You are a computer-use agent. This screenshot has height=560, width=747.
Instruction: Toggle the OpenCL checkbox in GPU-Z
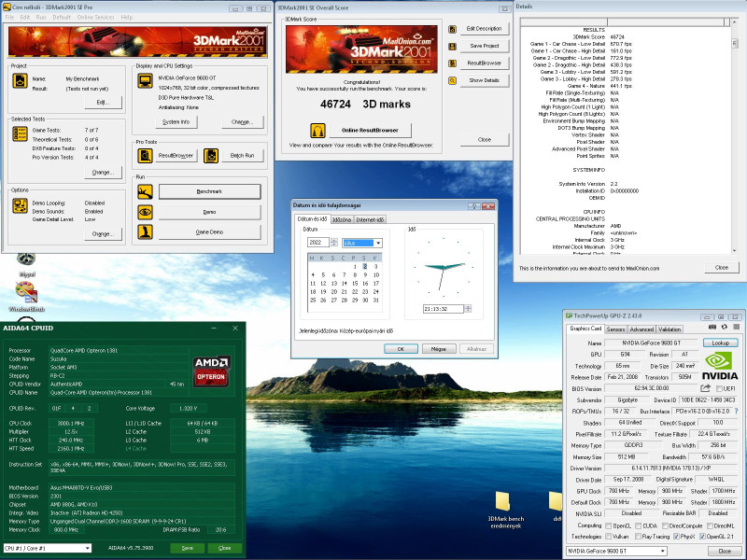click(x=609, y=525)
